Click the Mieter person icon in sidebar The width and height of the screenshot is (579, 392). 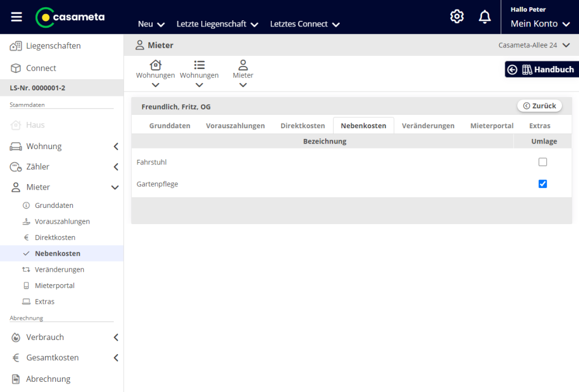click(x=15, y=188)
